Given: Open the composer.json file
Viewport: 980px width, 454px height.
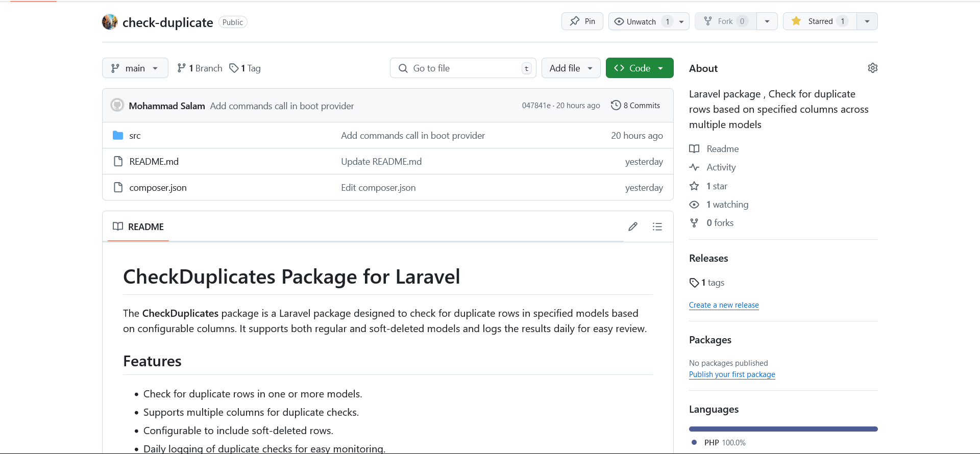Looking at the screenshot, I should [158, 188].
